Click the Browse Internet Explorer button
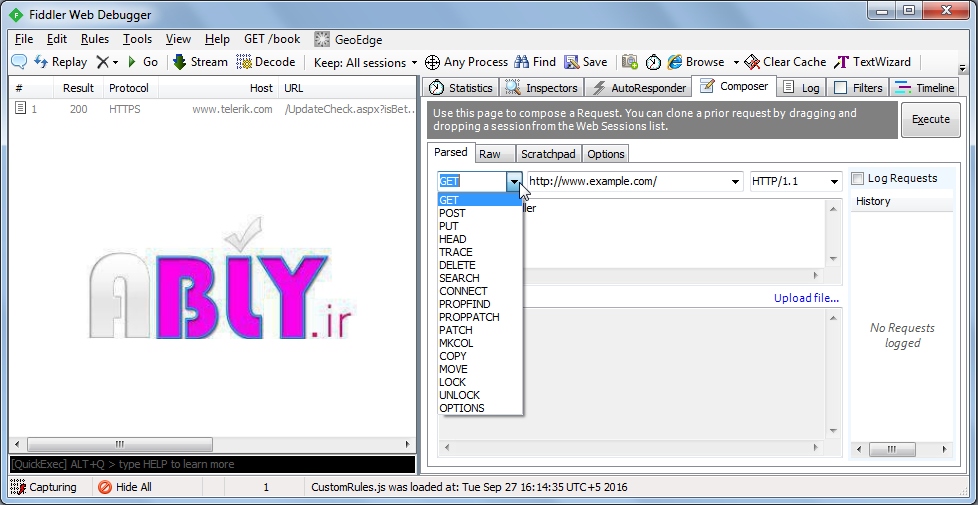The height and width of the screenshot is (505, 978). [x=695, y=62]
